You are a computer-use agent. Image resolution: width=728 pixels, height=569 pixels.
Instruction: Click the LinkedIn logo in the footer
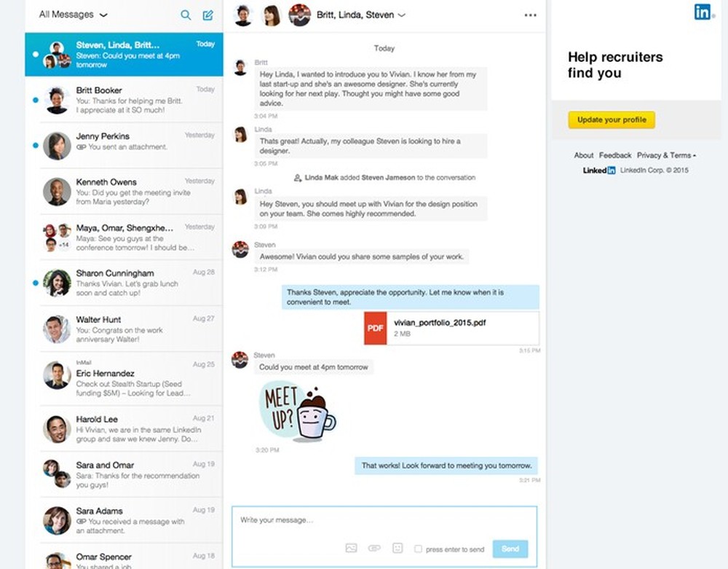tap(598, 170)
